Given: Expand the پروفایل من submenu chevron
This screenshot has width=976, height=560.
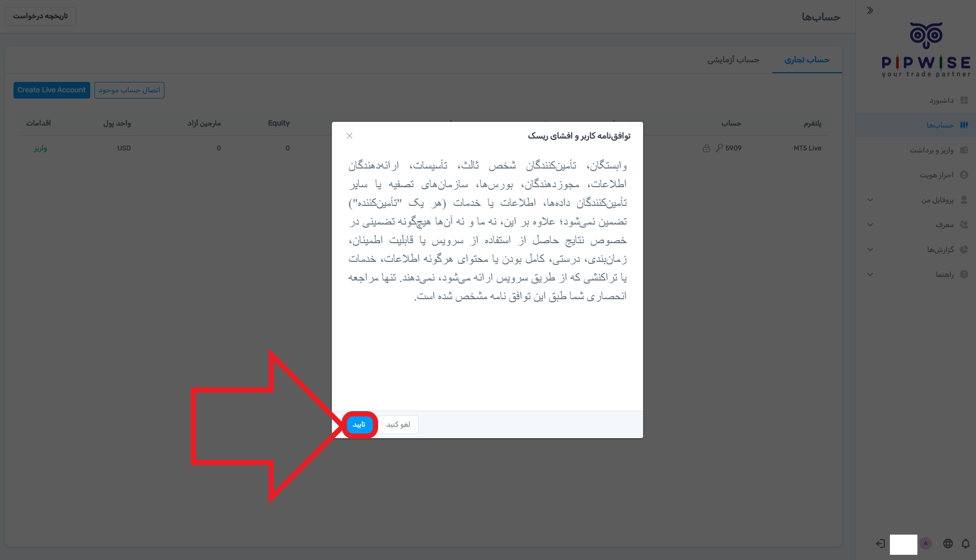Looking at the screenshot, I should click(870, 200).
